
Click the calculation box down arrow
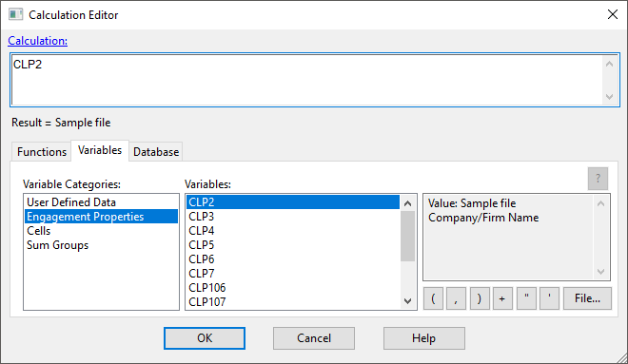(609, 97)
